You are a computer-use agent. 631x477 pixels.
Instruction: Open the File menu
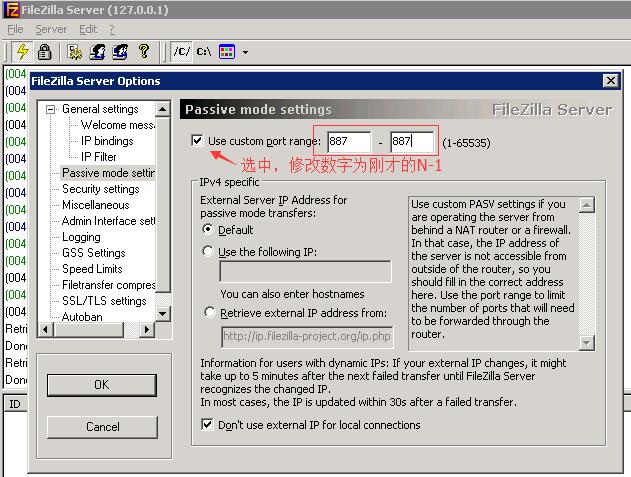[15, 29]
